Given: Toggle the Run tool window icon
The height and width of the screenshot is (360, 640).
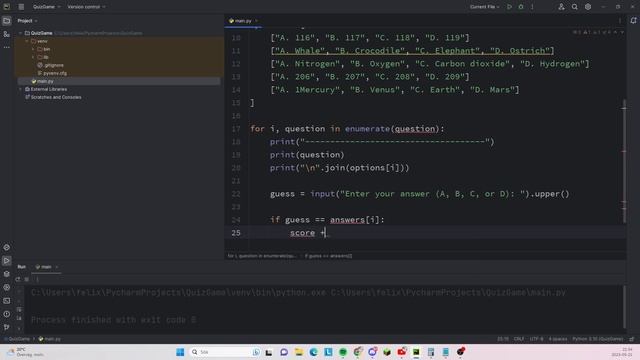Looking at the screenshot, I should point(7,260).
